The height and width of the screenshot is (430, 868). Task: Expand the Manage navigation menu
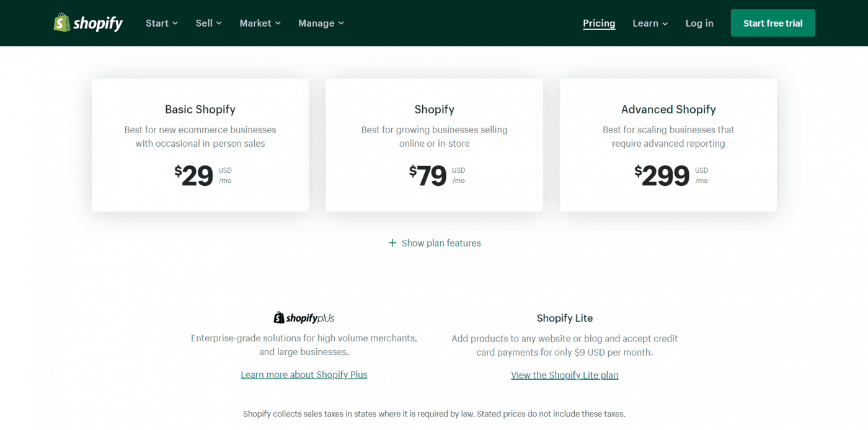pyautogui.click(x=321, y=23)
